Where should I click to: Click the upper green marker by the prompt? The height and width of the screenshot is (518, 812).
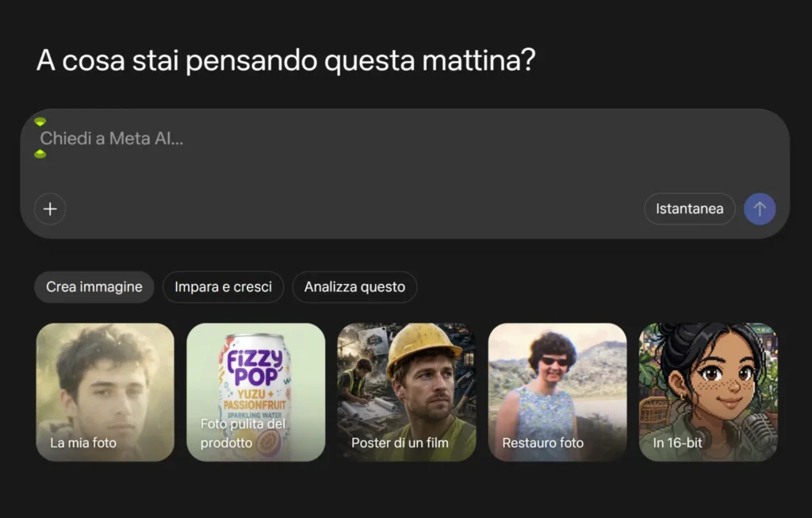(x=40, y=122)
